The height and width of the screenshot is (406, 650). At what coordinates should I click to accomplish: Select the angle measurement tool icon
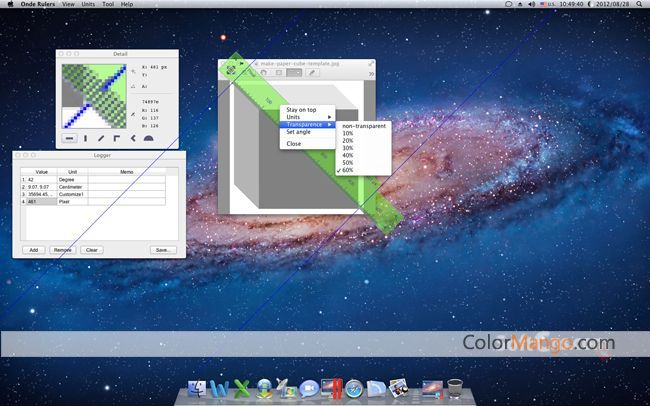[133, 138]
